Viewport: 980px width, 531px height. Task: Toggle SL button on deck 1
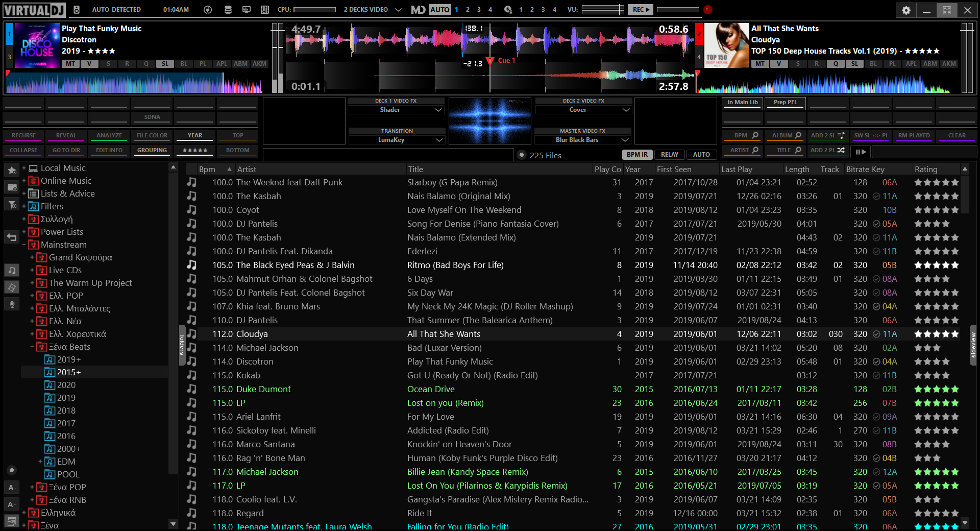pyautogui.click(x=165, y=64)
